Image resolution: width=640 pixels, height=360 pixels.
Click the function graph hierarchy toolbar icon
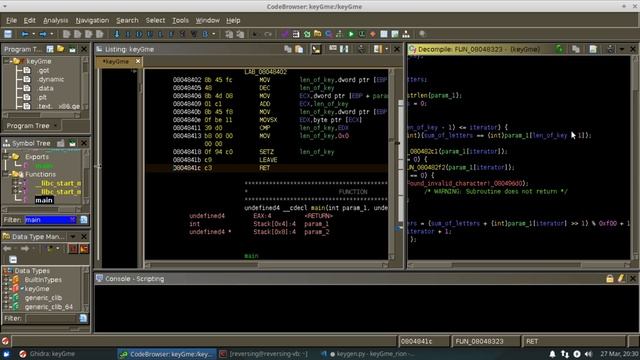pyautogui.click(x=406, y=34)
